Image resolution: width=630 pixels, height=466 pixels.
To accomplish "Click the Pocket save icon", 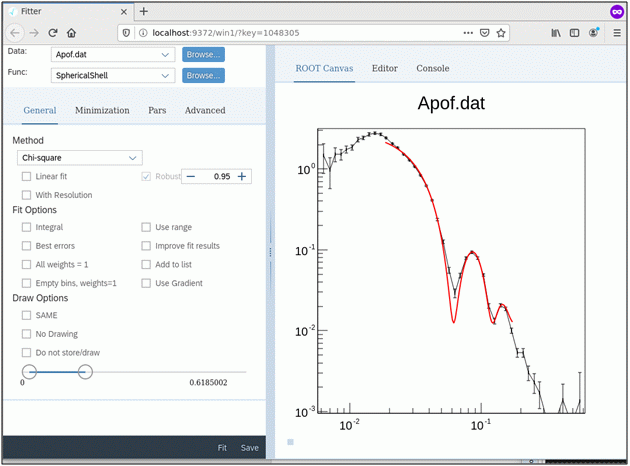I will (485, 33).
